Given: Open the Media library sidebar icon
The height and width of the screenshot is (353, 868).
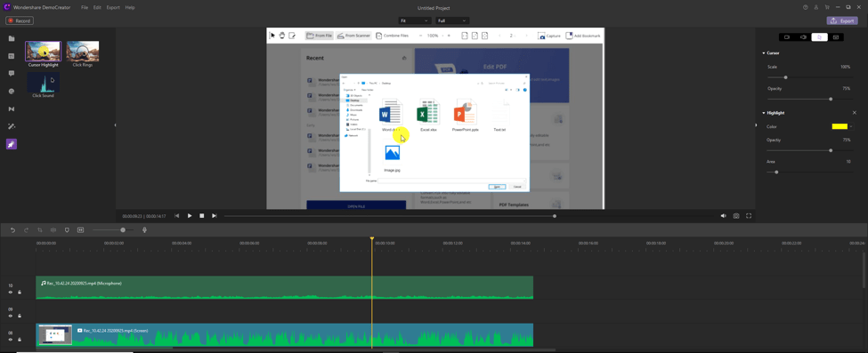Looking at the screenshot, I should (12, 38).
